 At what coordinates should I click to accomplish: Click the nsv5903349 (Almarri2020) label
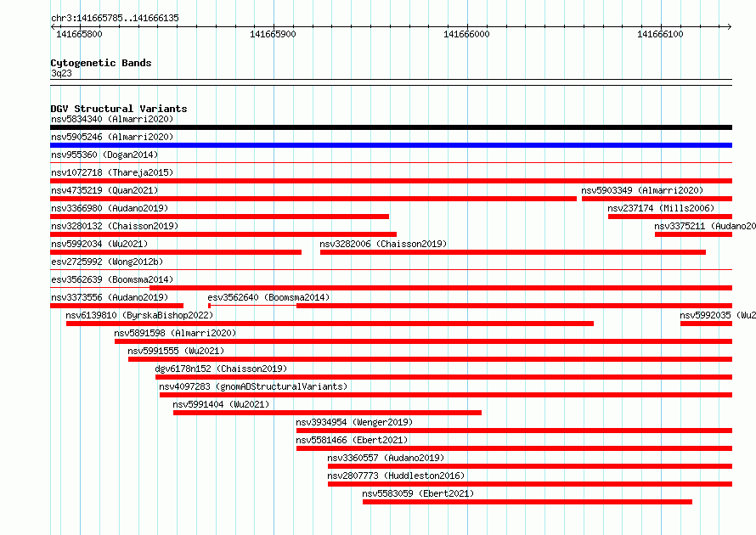[x=642, y=190]
